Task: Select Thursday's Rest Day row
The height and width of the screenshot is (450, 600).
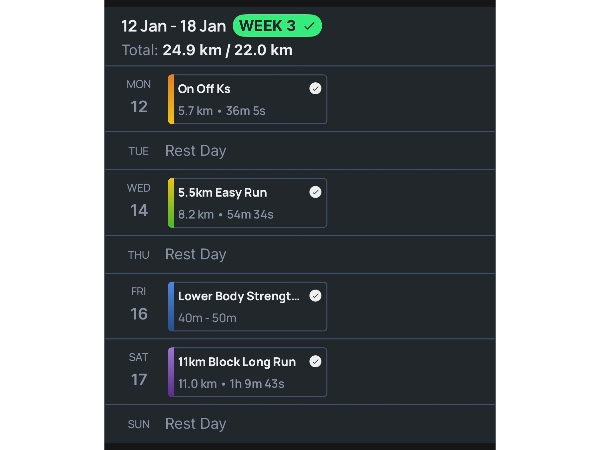Action: 196,254
